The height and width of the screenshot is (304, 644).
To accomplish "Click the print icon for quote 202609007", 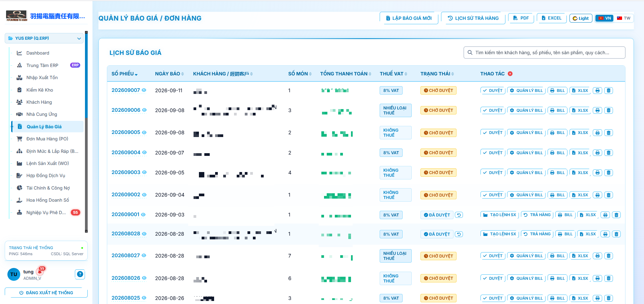I will pos(597,91).
